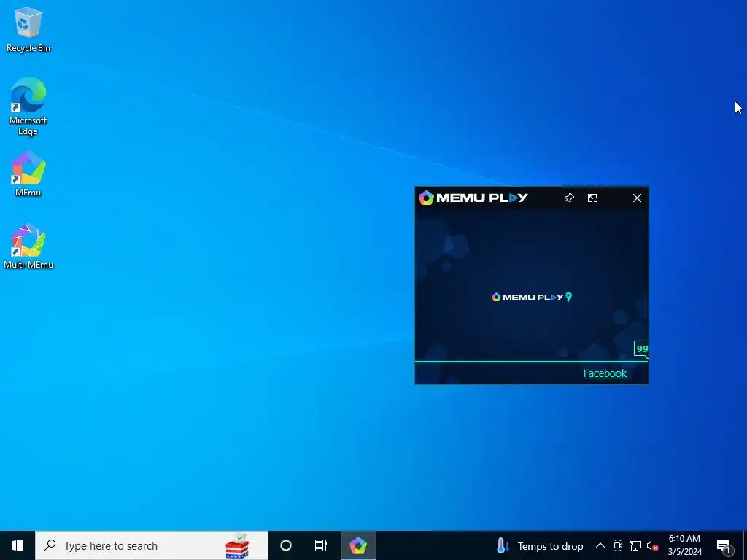
Task: Select the MEmu desktop shortcut
Action: pyautogui.click(x=28, y=174)
